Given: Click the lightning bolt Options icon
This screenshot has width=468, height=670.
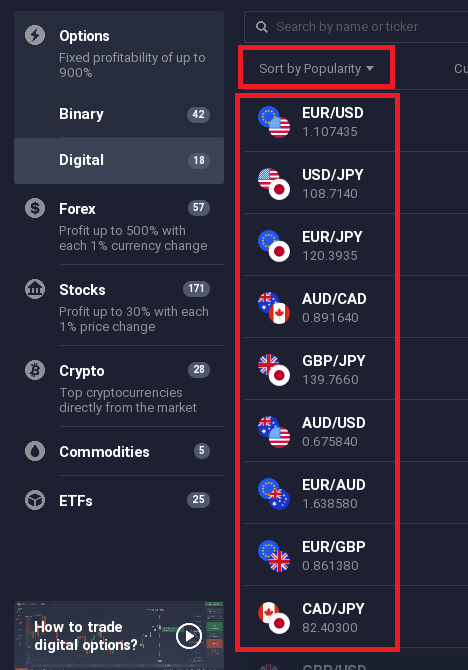Looking at the screenshot, I should (x=35, y=35).
